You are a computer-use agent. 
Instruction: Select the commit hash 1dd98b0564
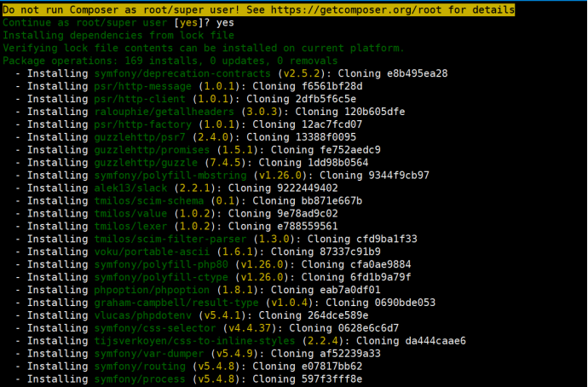coord(338,163)
